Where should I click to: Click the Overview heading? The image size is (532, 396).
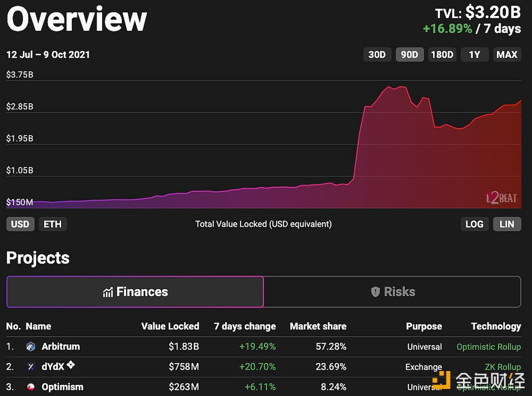77,19
